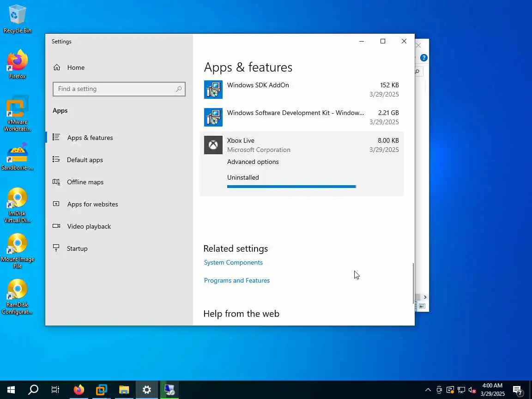Launch Firefox from desktop shortcut
This screenshot has width=532, height=399.
pos(17,64)
